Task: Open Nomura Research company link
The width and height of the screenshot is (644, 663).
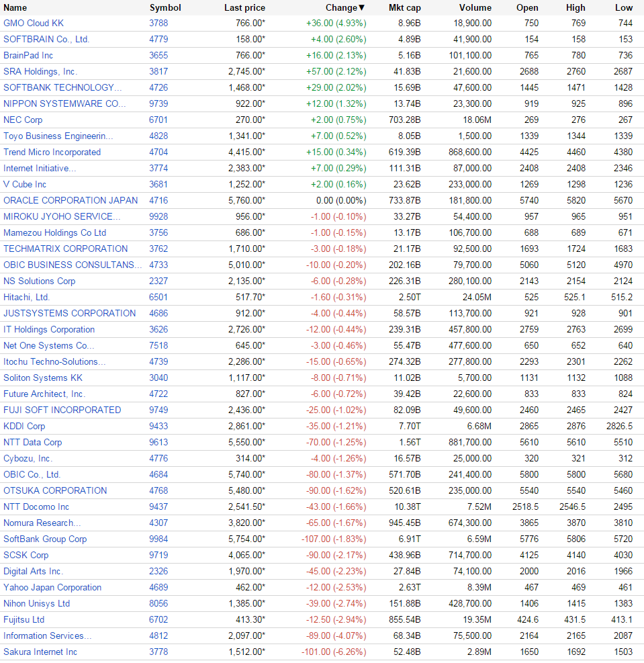Action: point(42,523)
